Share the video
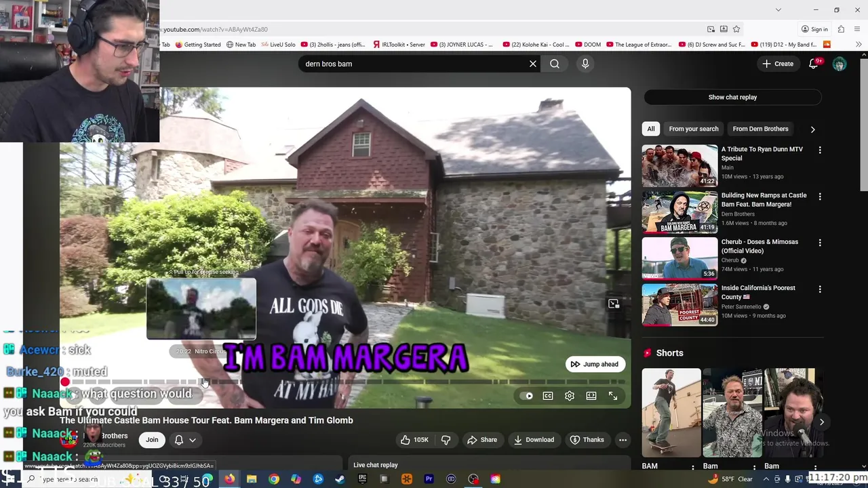The height and width of the screenshot is (488, 868). [482, 440]
